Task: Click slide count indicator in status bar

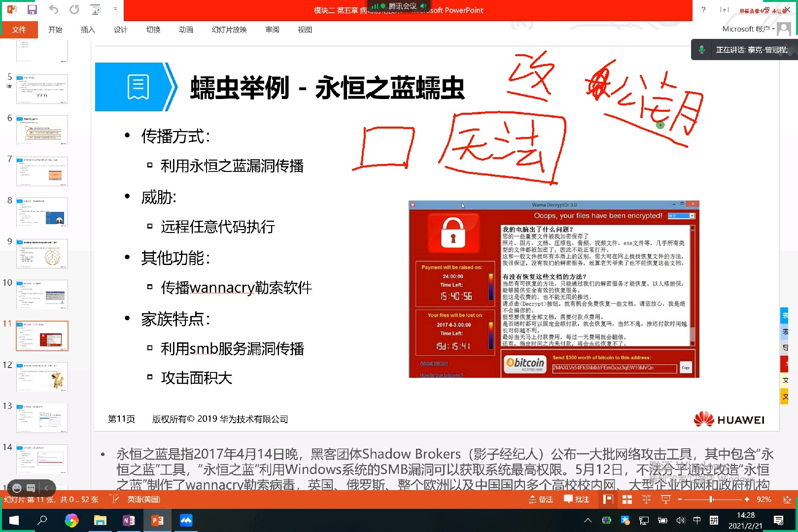Action: [51, 499]
